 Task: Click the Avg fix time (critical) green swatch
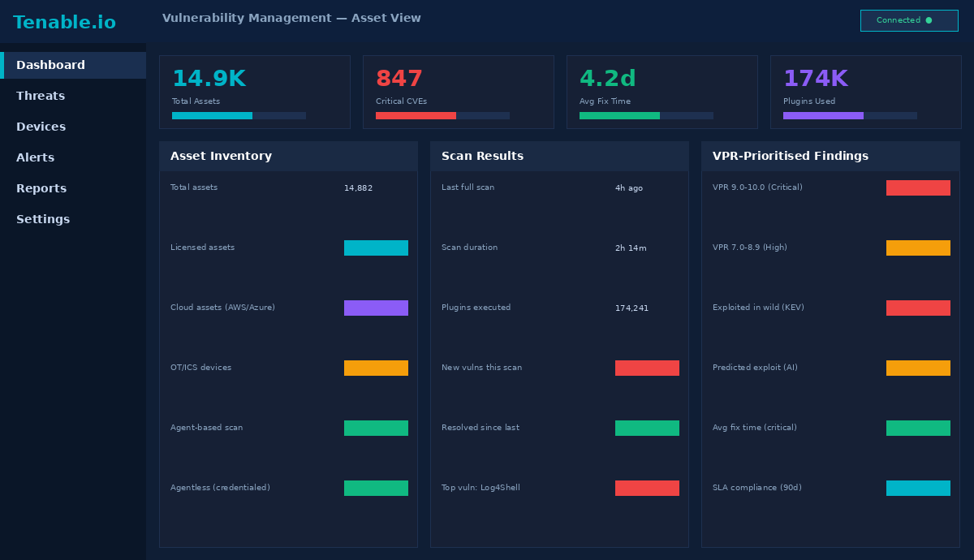click(918, 428)
